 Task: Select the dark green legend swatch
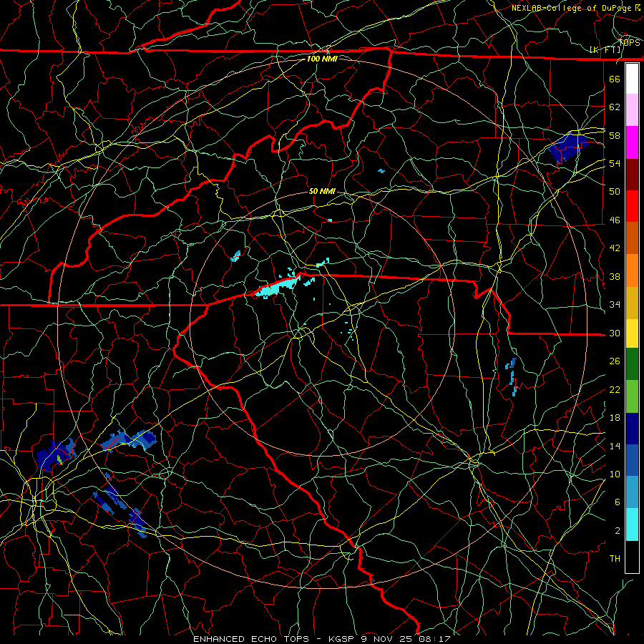(632, 364)
